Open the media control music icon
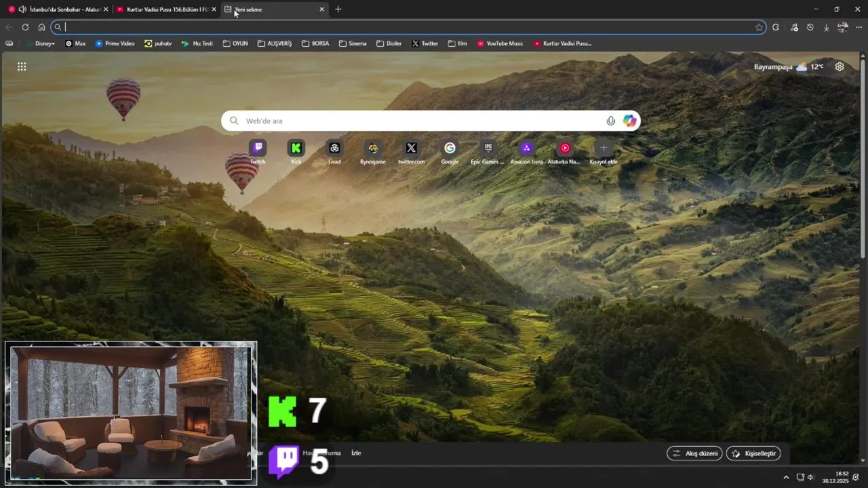Viewport: 868px width, 488px height. pyautogui.click(x=794, y=27)
